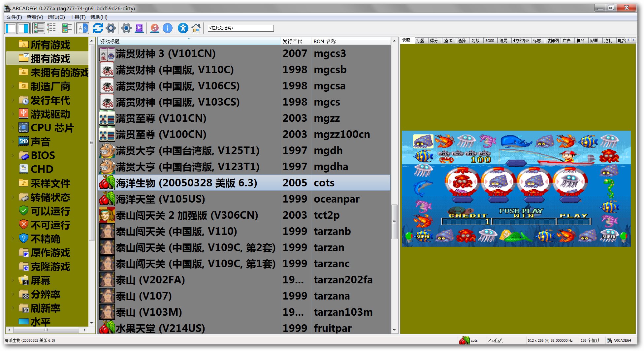Expand the CPU 芯片 tree node
This screenshot has width=644, height=351.
click(x=13, y=128)
